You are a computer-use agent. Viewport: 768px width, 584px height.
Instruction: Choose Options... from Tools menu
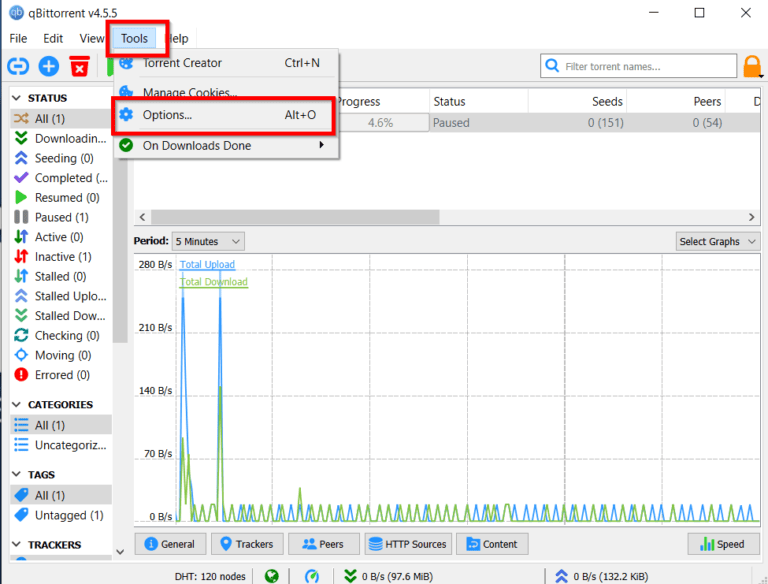226,115
